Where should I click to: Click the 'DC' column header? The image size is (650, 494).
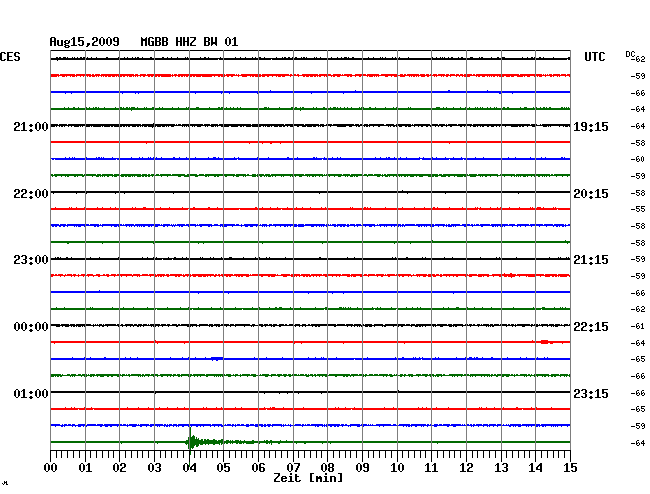(630, 54)
